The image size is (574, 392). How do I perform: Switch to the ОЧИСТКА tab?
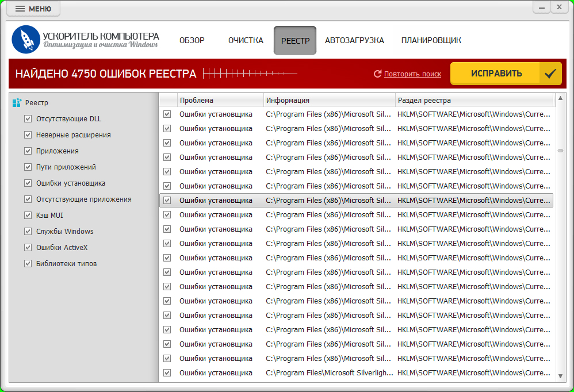coord(246,40)
